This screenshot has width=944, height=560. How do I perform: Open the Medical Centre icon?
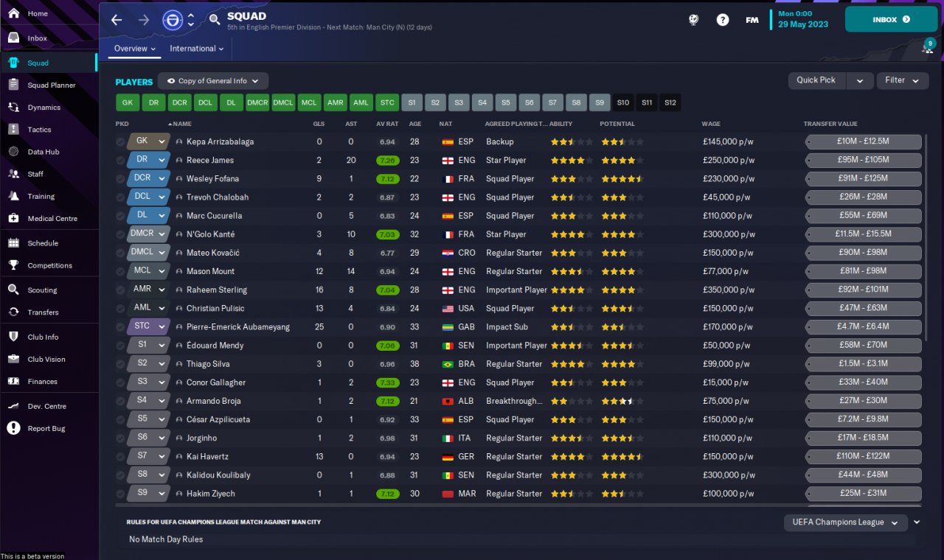(x=13, y=218)
